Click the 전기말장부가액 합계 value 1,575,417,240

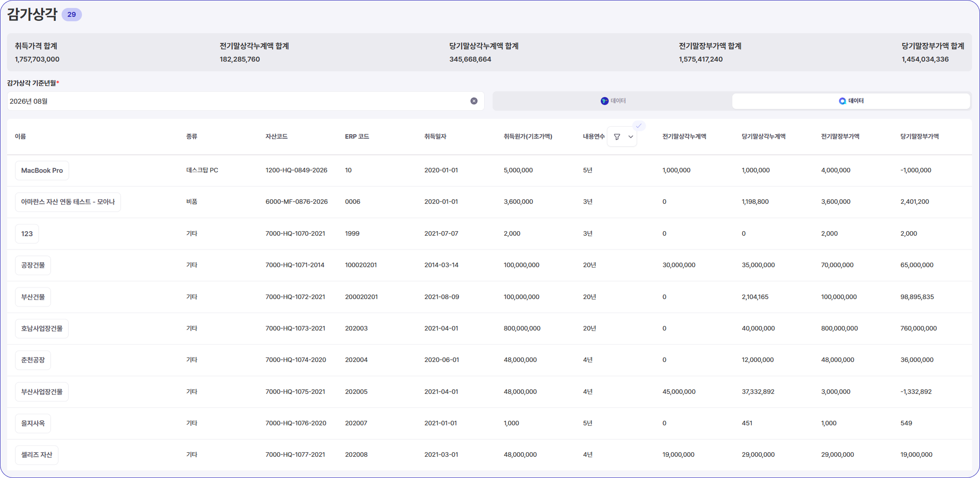(x=700, y=59)
